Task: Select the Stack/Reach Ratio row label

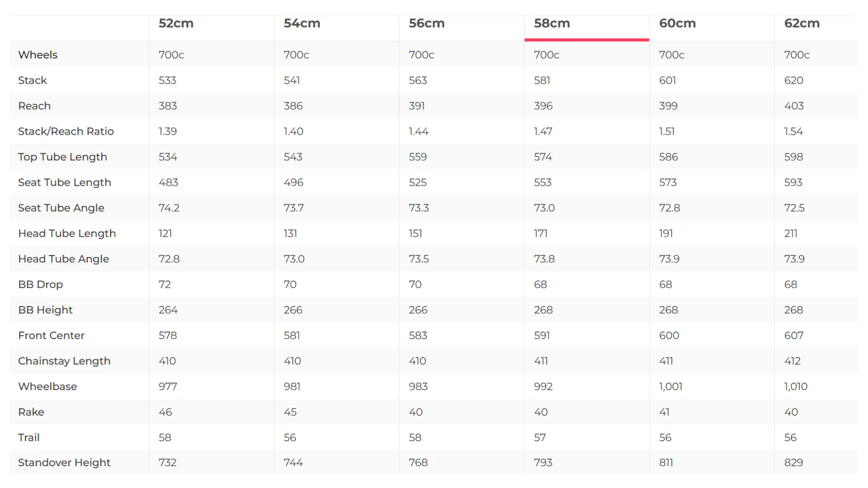Action: (66, 131)
